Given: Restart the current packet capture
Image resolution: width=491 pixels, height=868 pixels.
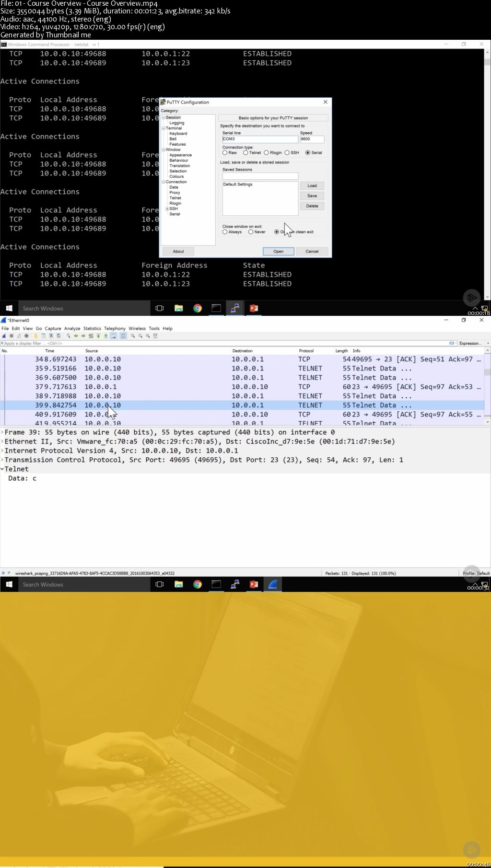Looking at the screenshot, I should (19, 336).
